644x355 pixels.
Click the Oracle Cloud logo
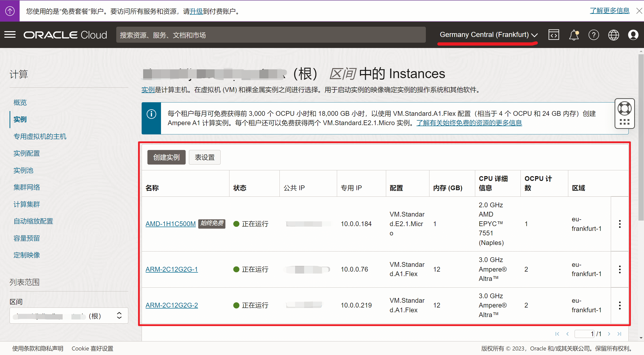[x=65, y=35]
